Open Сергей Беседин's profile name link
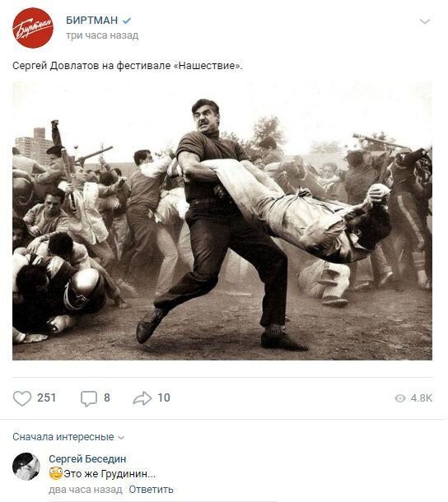This screenshot has width=448, height=502. pos(87,458)
